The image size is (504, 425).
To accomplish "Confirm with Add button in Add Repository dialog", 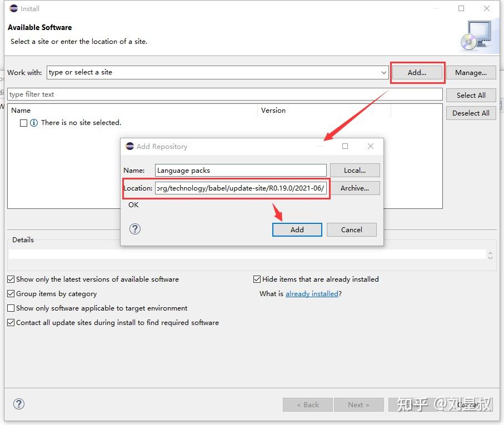I will click(x=297, y=229).
